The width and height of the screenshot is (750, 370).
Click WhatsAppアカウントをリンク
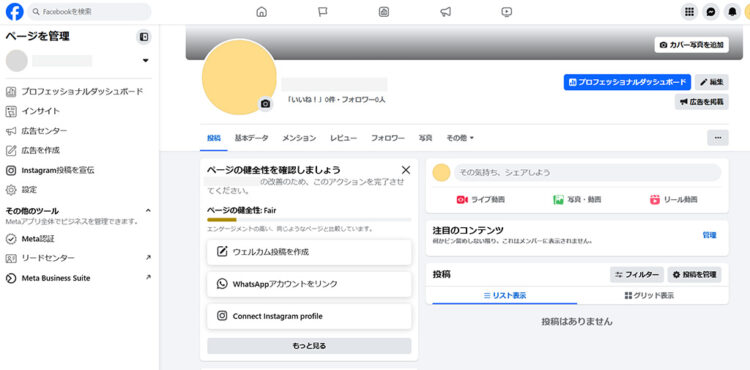309,284
